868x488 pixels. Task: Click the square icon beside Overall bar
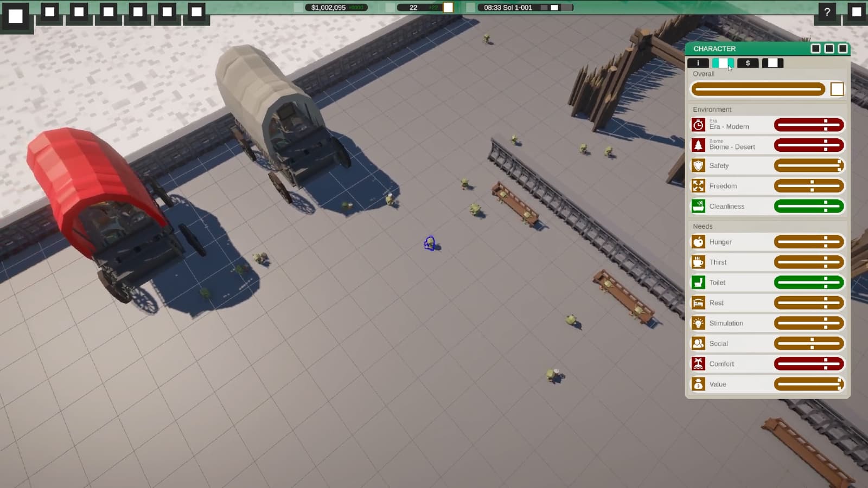pos(837,89)
